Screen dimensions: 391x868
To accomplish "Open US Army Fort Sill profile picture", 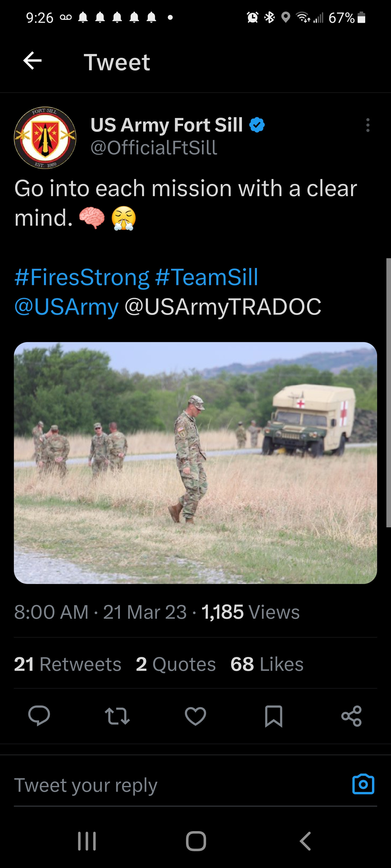I will (x=45, y=138).
